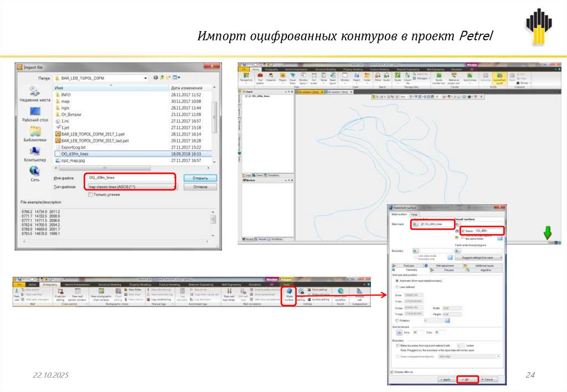Switch to the Algorithm tab
This screenshot has width=567, height=392.
[486, 270]
